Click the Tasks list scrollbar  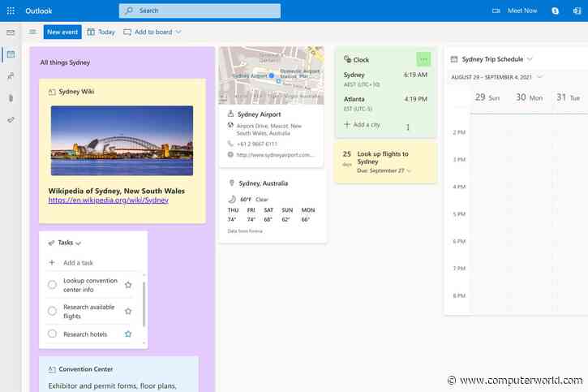(144, 304)
